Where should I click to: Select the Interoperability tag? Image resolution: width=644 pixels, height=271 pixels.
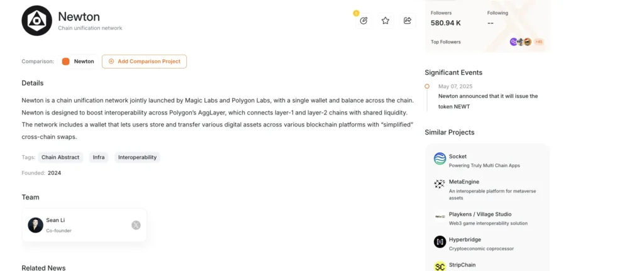pos(137,157)
